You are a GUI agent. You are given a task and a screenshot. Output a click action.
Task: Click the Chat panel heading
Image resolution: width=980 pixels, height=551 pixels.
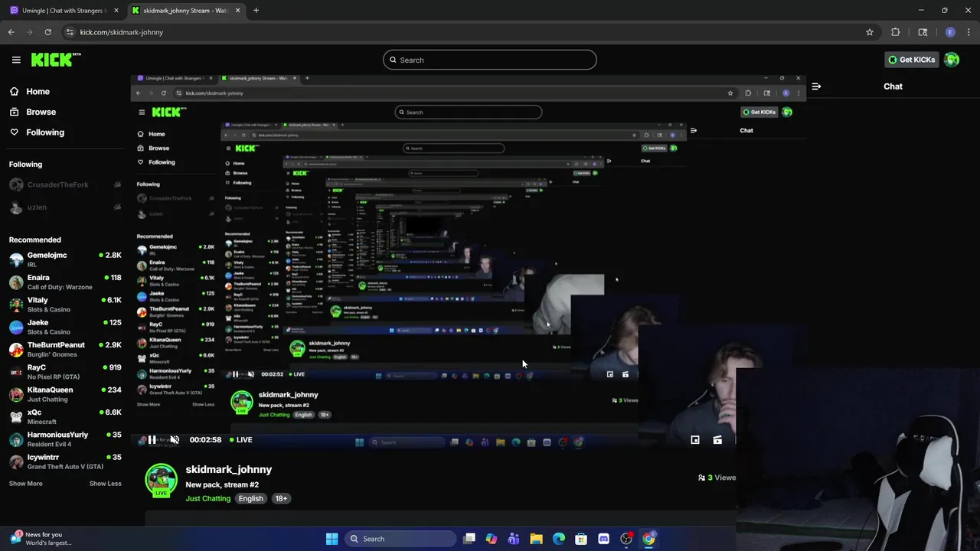click(x=893, y=86)
